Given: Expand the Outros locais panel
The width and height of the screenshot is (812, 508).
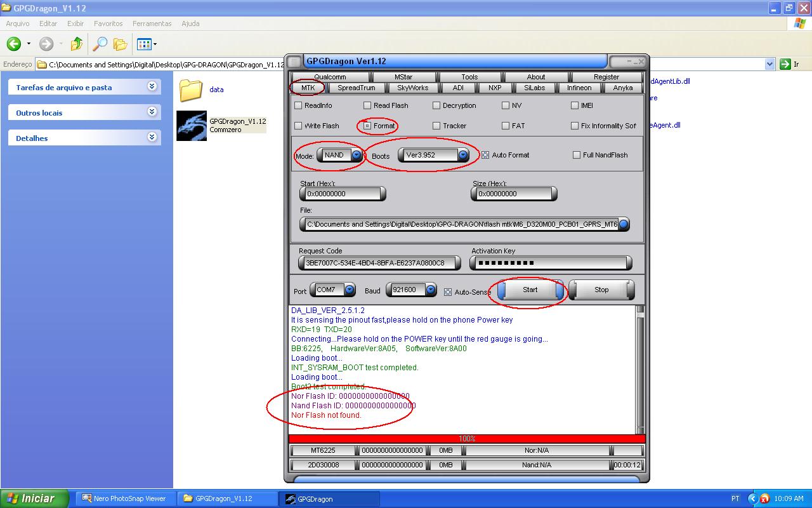Looking at the screenshot, I should tap(152, 112).
